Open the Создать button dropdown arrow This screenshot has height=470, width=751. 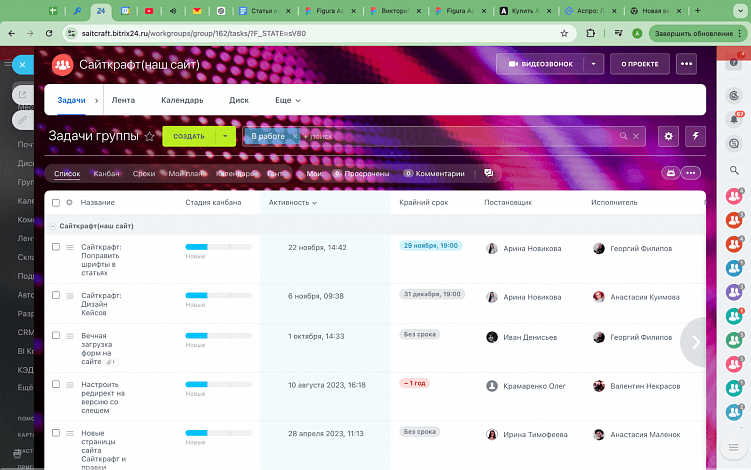point(225,136)
